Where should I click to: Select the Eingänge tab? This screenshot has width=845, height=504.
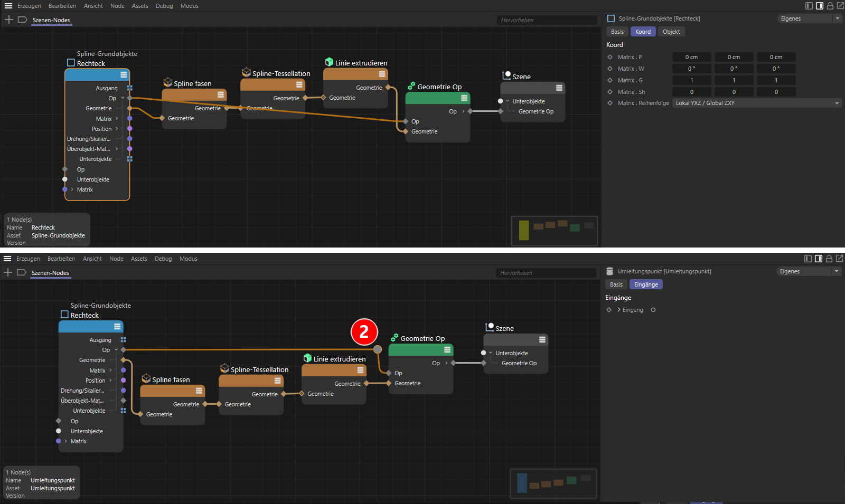point(646,284)
